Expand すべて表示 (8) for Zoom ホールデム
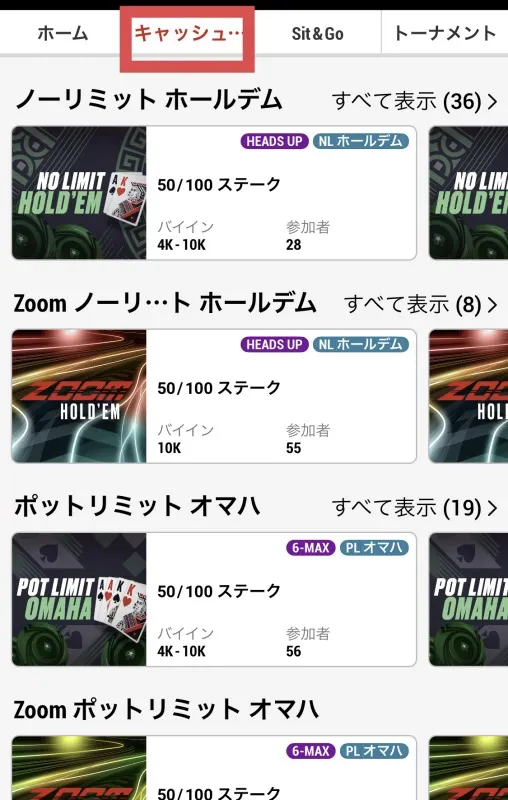The height and width of the screenshot is (800, 508). (x=421, y=305)
